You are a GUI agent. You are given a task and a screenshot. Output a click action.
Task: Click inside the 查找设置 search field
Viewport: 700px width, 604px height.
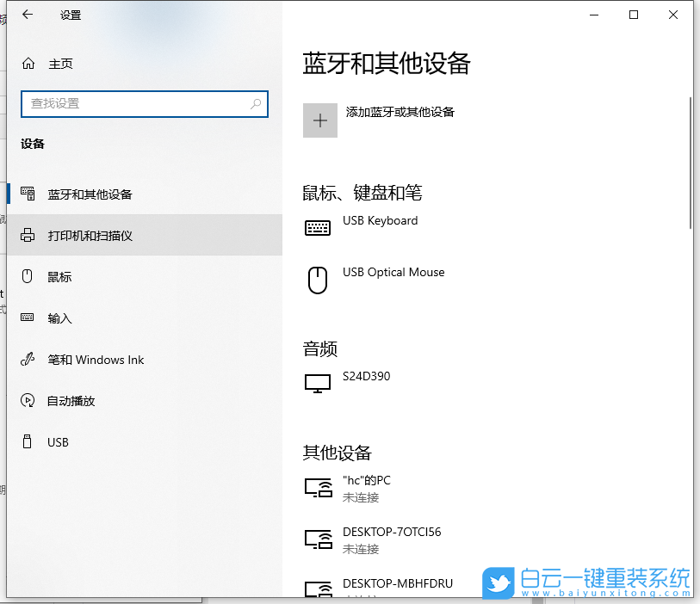point(138,103)
